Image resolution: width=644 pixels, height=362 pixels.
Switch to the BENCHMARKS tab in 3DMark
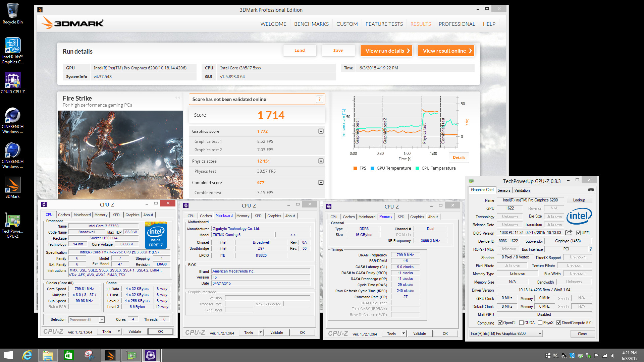tap(311, 24)
